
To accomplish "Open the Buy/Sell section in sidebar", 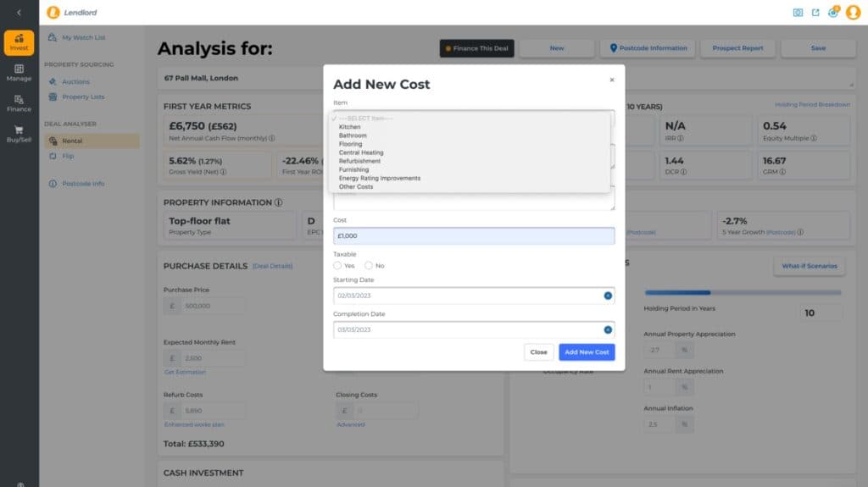I will point(19,134).
